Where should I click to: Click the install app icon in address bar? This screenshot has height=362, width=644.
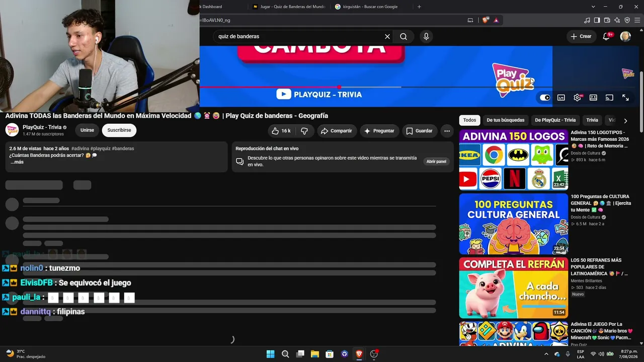coord(470,20)
